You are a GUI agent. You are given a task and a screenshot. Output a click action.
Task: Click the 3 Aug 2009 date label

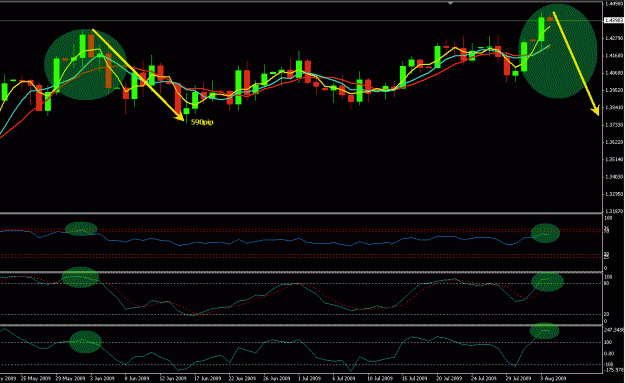click(553, 378)
